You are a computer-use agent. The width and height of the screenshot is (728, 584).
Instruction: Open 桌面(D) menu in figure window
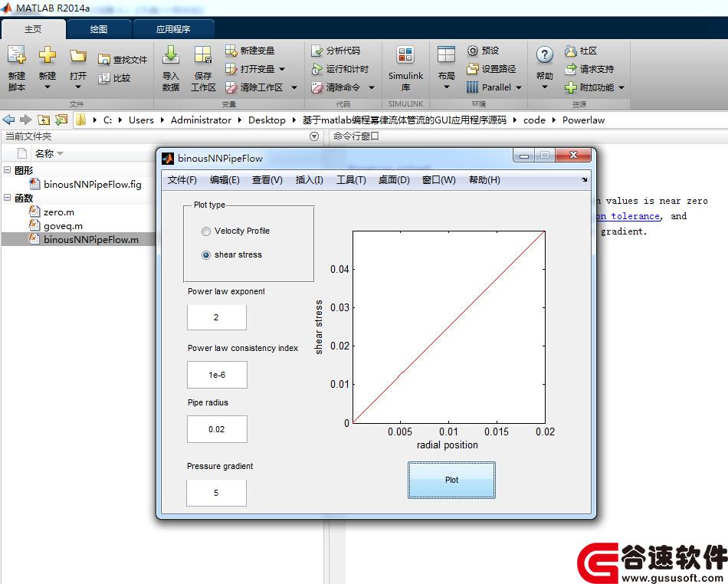394,180
